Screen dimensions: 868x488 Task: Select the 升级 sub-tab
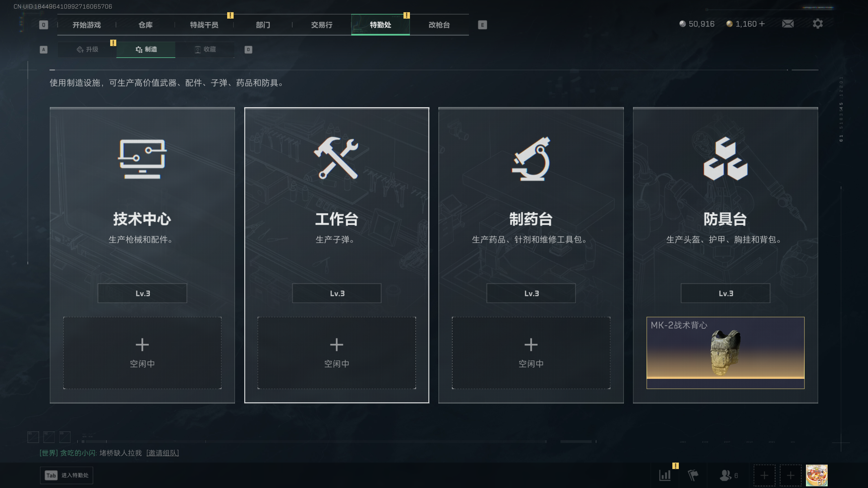(x=87, y=49)
